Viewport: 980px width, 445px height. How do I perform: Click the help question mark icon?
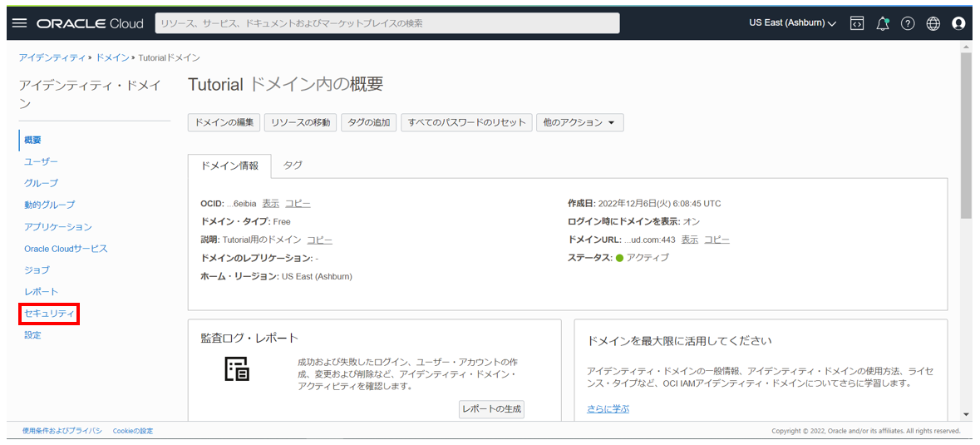pyautogui.click(x=908, y=23)
